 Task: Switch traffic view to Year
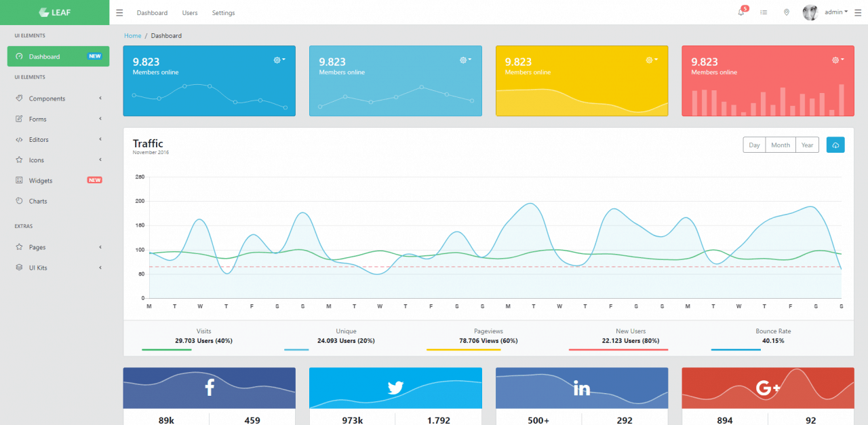tap(807, 145)
